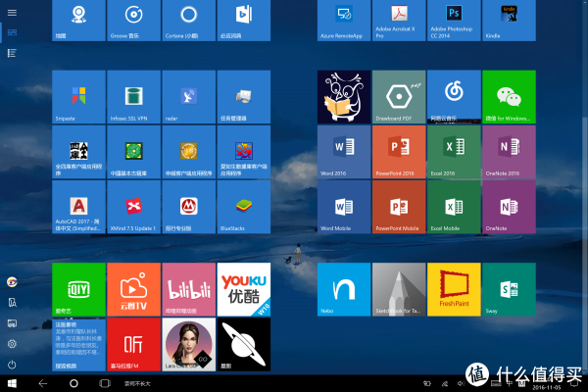Open Settings gear in sidebar
588x392 pixels.
coord(12,344)
